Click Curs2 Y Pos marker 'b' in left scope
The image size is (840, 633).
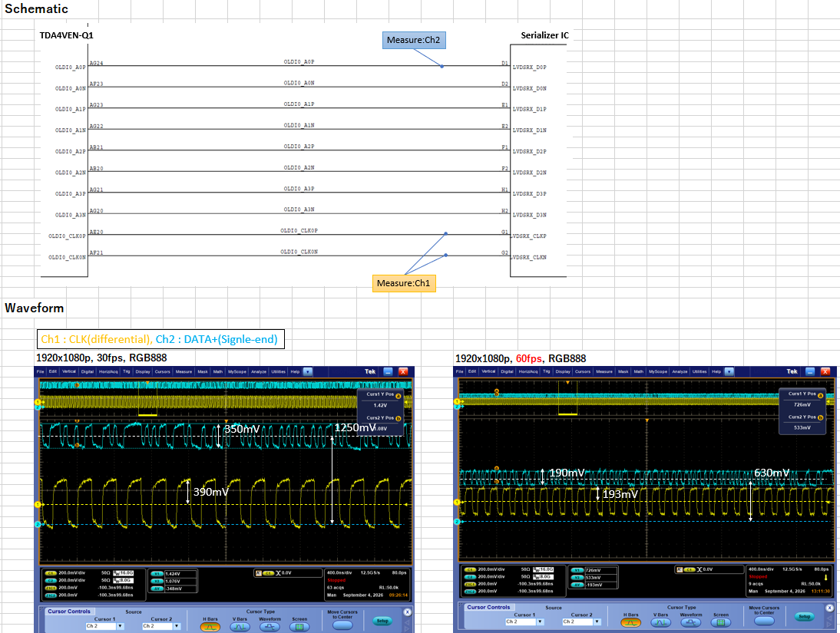click(x=398, y=418)
